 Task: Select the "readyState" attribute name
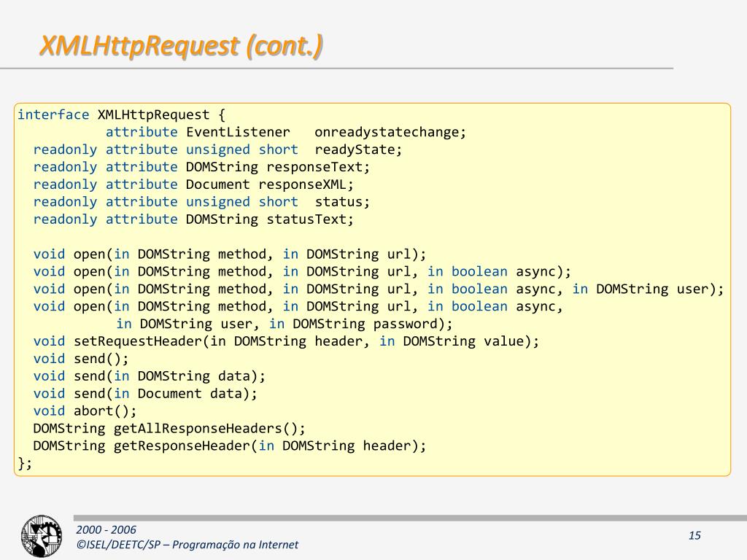coord(355,149)
